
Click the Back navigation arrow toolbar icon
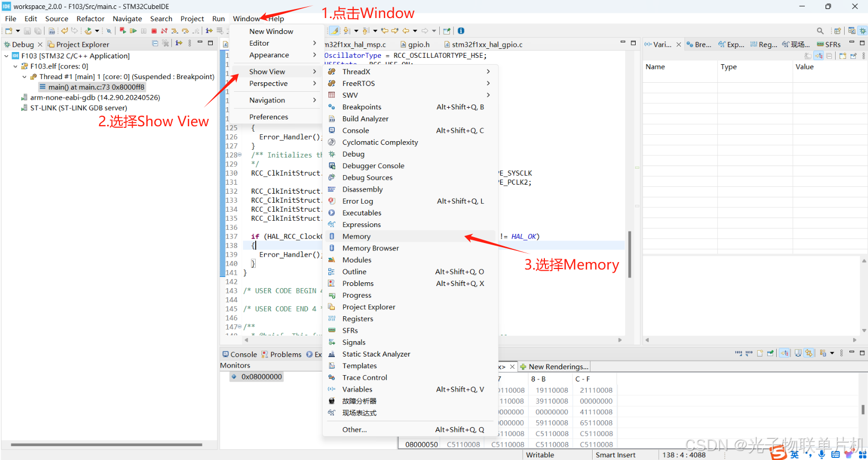pos(406,31)
